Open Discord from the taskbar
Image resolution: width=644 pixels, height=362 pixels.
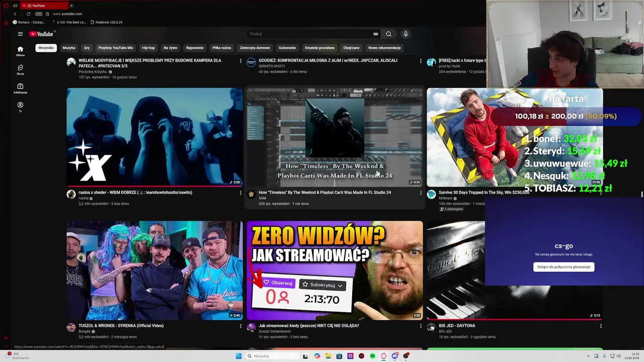pyautogui.click(x=394, y=356)
